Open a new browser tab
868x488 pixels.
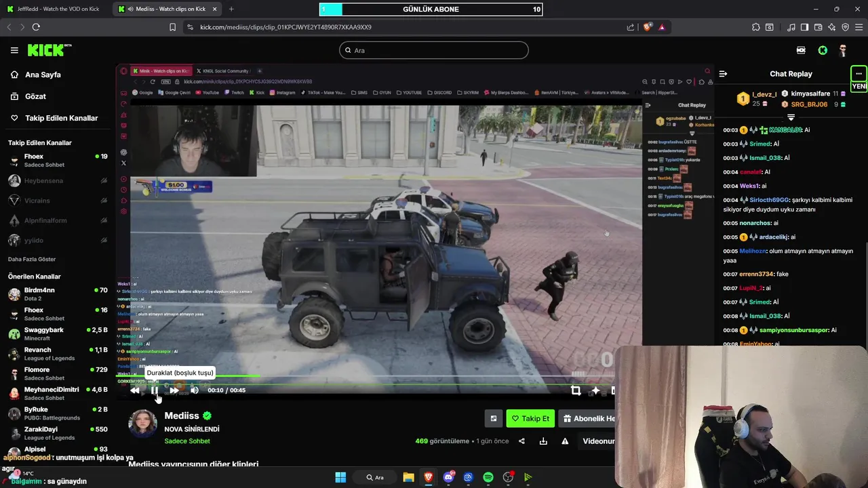pyautogui.click(x=231, y=9)
